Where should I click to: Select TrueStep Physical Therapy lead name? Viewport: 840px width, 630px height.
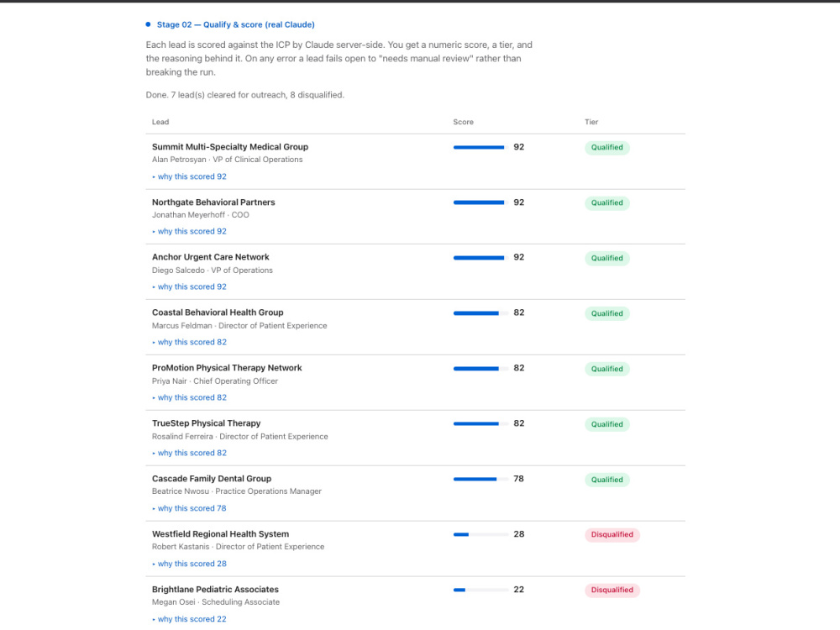click(207, 423)
